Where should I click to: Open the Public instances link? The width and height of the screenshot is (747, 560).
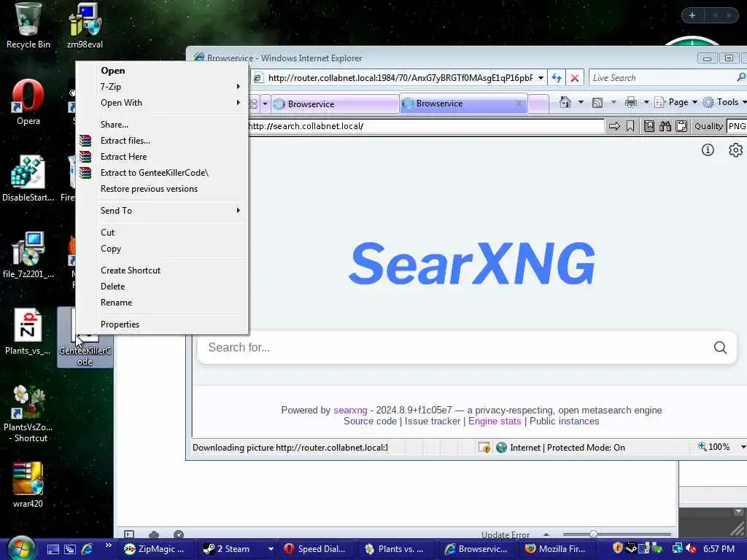click(x=564, y=421)
